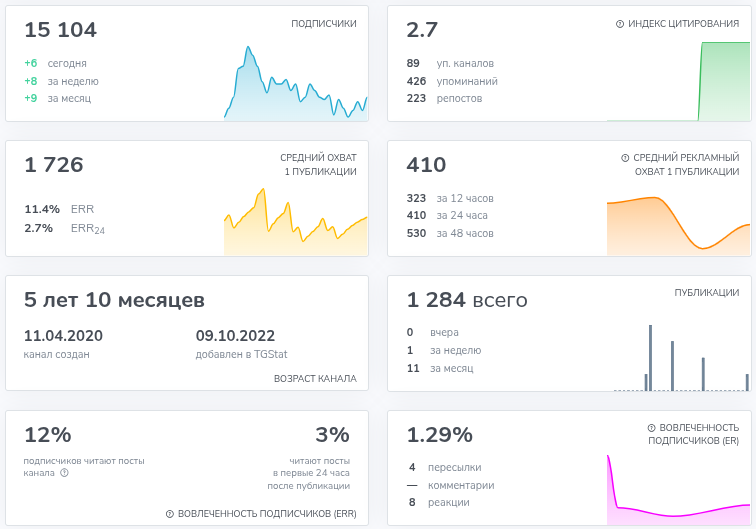Open the blue subscribers growth chart
The image size is (756, 529).
(x=296, y=85)
